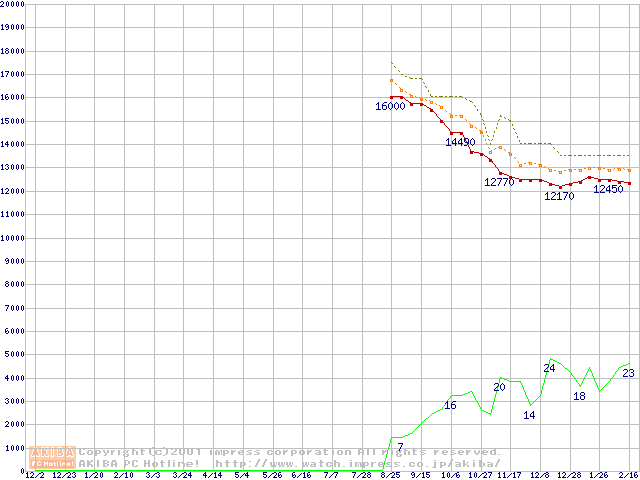Click the 2/16 date on x-axis
640x480 pixels.
click(x=628, y=475)
